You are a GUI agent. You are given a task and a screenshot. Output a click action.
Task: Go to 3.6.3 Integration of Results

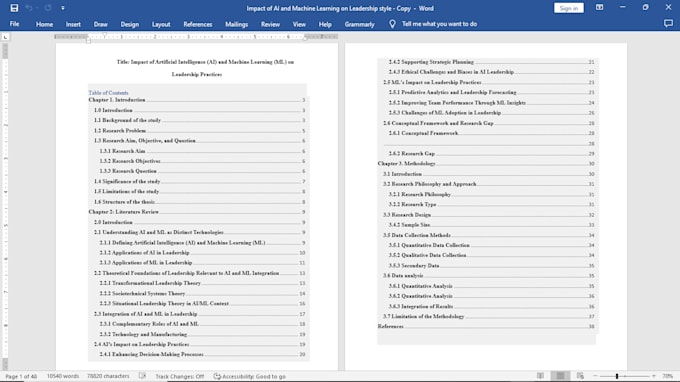pos(491,306)
